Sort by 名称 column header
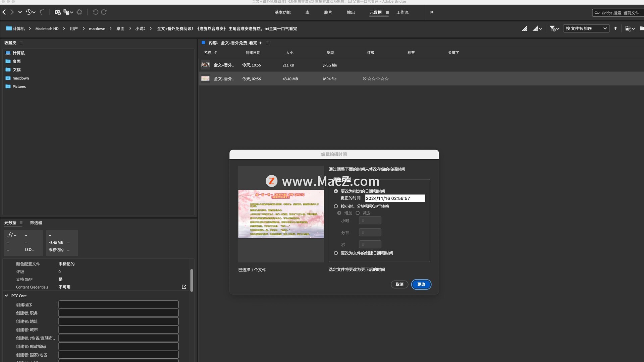 207,53
